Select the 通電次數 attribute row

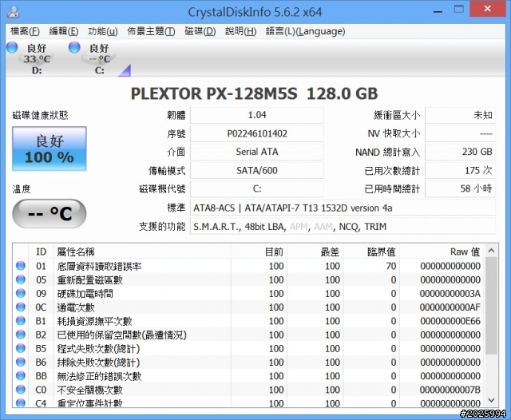pyautogui.click(x=249, y=307)
